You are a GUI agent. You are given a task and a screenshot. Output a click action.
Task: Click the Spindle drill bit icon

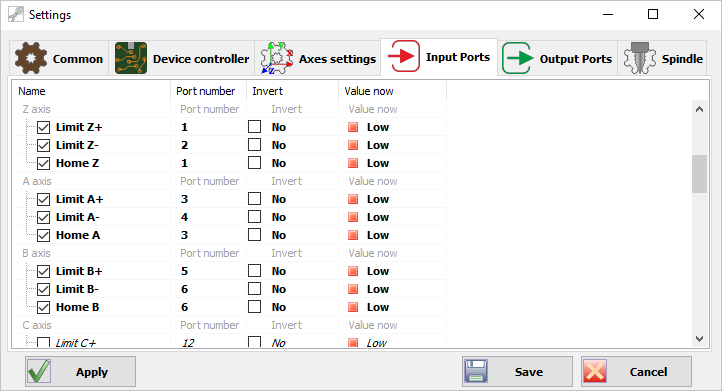coord(640,58)
